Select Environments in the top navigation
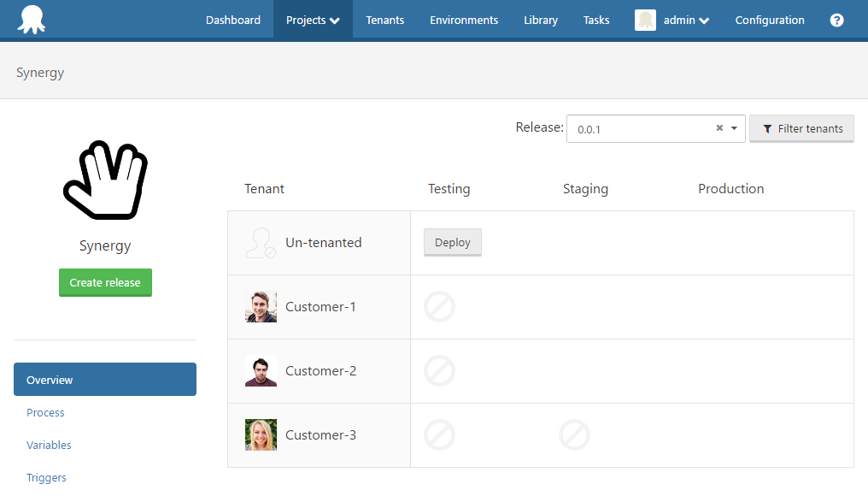This screenshot has height=496, width=868. click(464, 20)
